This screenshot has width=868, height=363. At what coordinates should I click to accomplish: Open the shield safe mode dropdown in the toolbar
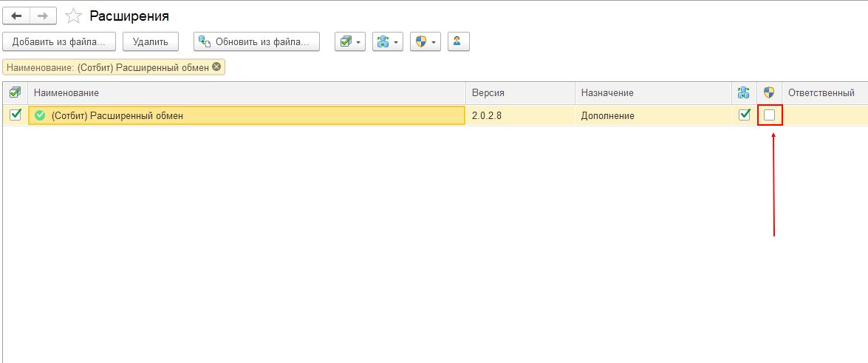pyautogui.click(x=426, y=42)
